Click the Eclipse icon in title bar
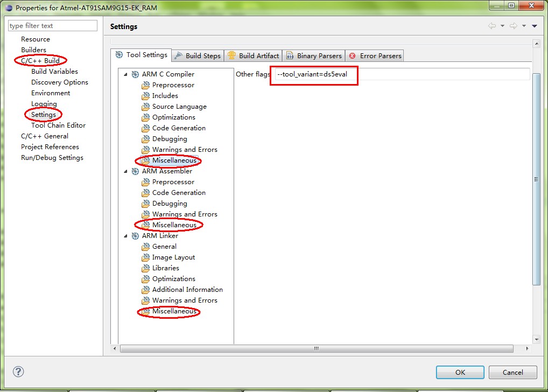The width and height of the screenshot is (548, 392). point(9,8)
